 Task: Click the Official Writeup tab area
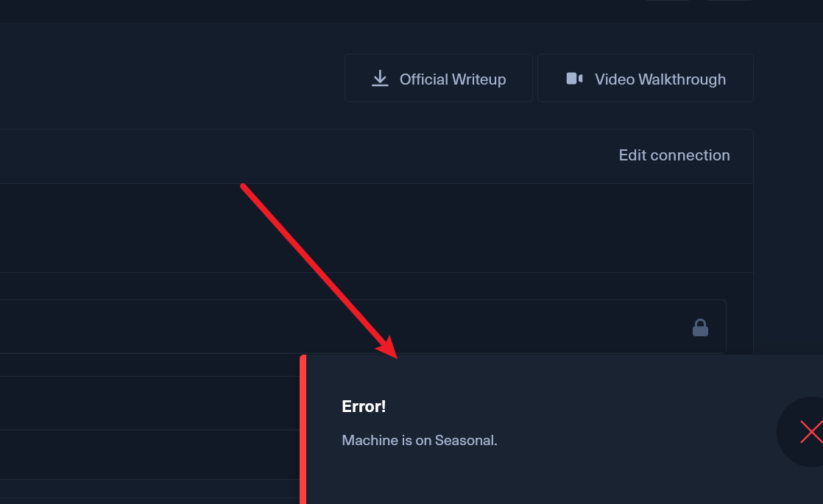tap(438, 78)
